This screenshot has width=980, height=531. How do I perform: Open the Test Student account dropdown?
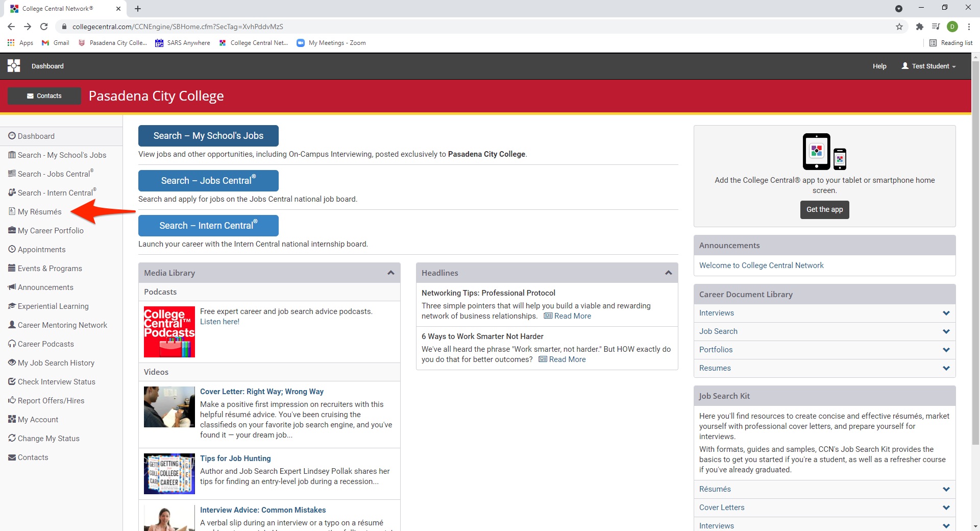coord(929,66)
